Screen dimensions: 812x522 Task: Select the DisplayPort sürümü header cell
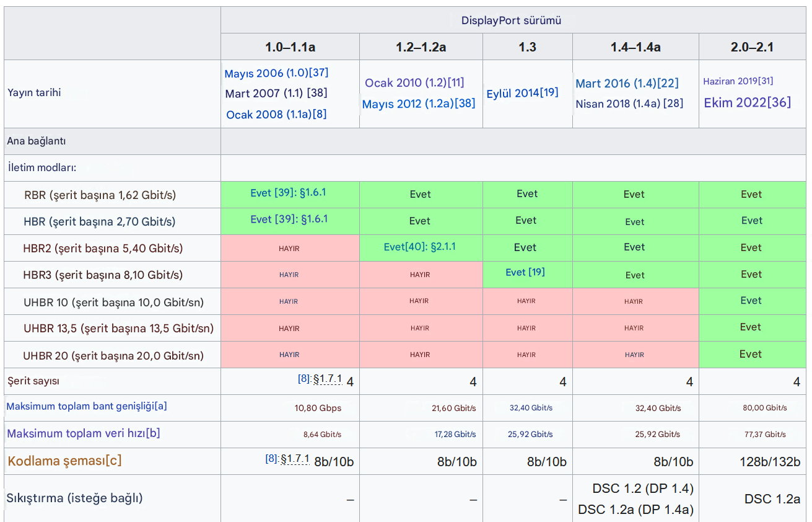tap(513, 20)
